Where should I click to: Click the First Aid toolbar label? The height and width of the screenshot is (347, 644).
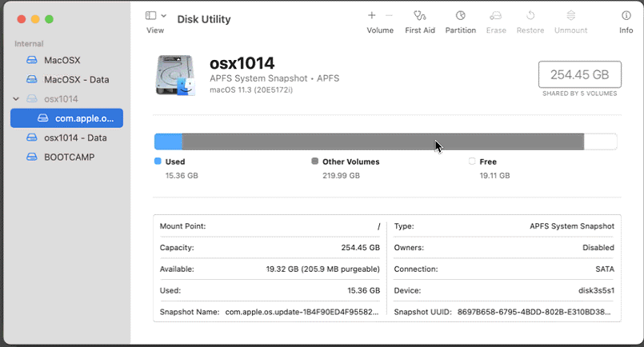click(x=420, y=30)
